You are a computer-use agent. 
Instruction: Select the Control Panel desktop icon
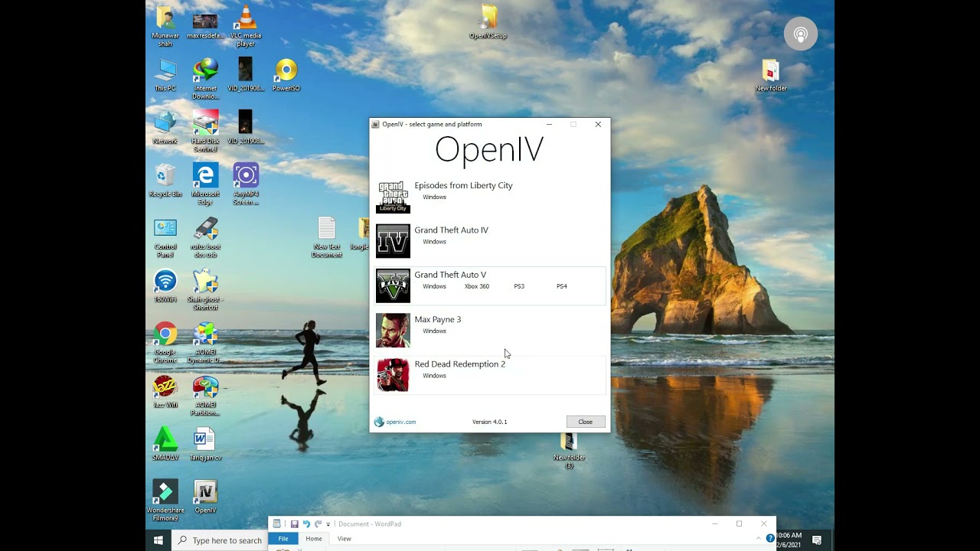pos(165,237)
